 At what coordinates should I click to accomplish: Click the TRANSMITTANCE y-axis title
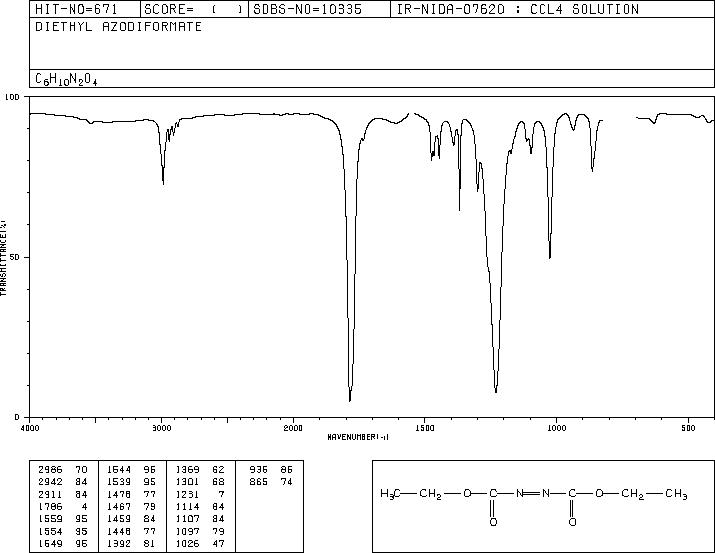click(x=4, y=258)
